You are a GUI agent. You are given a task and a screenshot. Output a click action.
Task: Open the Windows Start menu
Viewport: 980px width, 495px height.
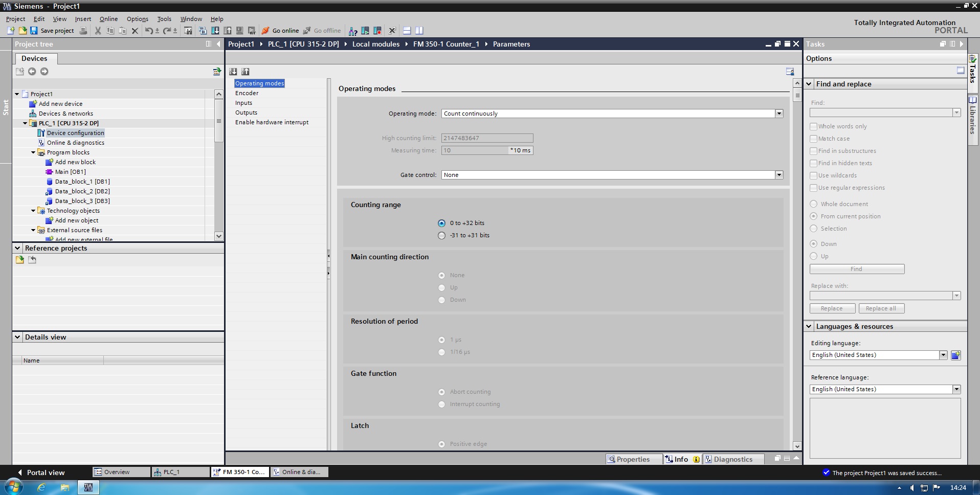coord(14,487)
